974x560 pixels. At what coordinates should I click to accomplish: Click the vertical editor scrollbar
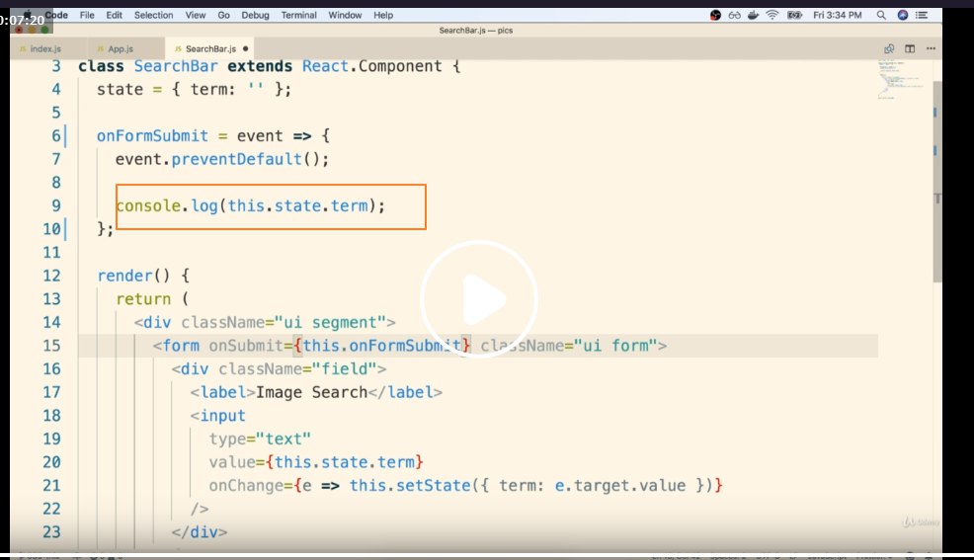tap(936, 180)
